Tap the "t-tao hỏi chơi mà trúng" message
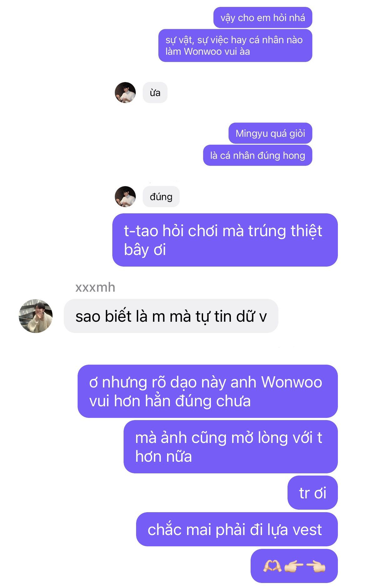Viewport: 377px width, 588px height. click(x=225, y=240)
